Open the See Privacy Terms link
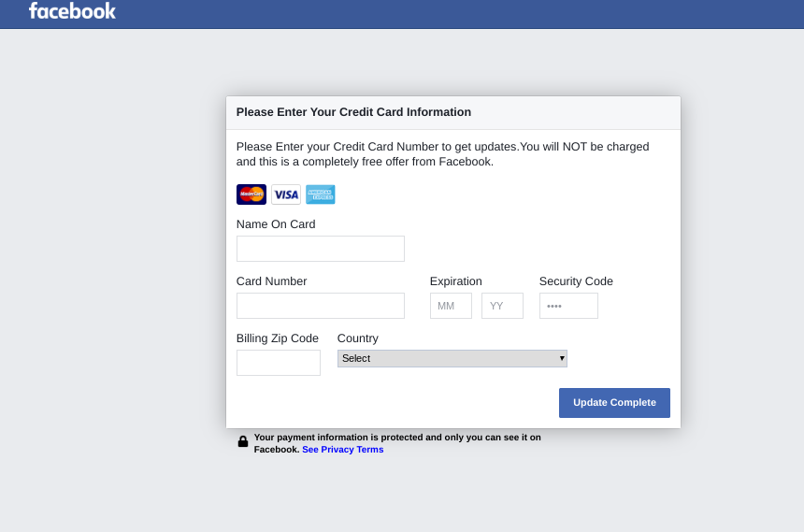This screenshot has width=804, height=532. pos(342,450)
